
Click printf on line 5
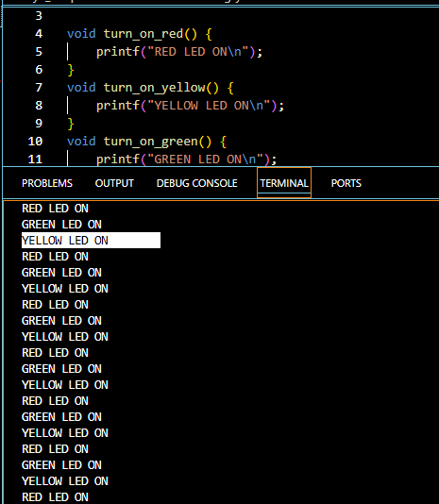coord(118,52)
